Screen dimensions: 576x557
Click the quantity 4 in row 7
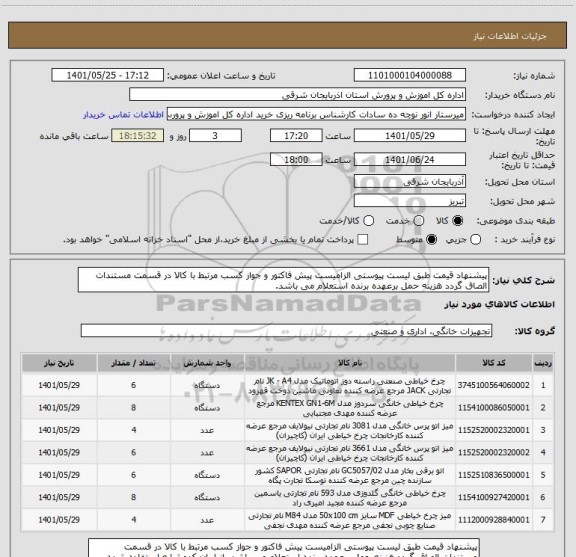(133, 520)
